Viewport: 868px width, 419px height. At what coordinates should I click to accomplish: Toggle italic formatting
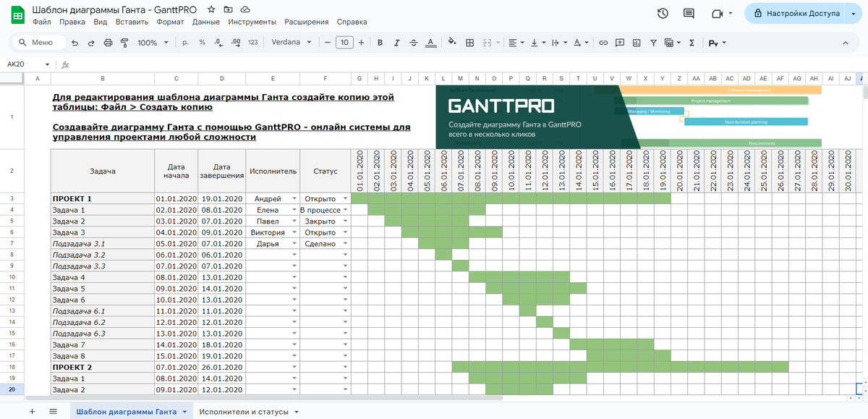(396, 43)
